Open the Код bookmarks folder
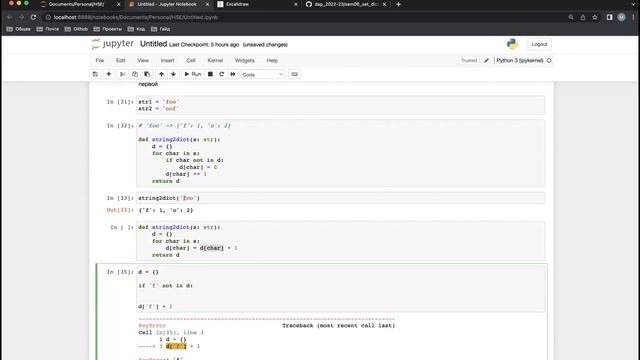This screenshot has width=640, height=360. click(136, 29)
